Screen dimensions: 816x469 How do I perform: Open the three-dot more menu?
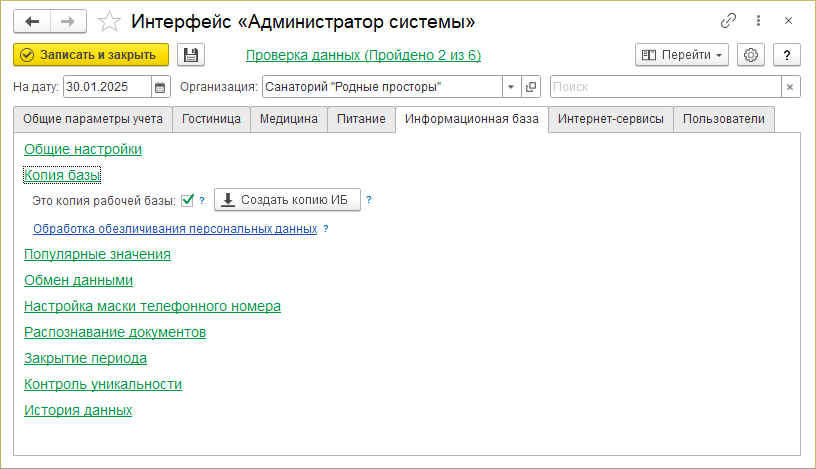point(759,21)
